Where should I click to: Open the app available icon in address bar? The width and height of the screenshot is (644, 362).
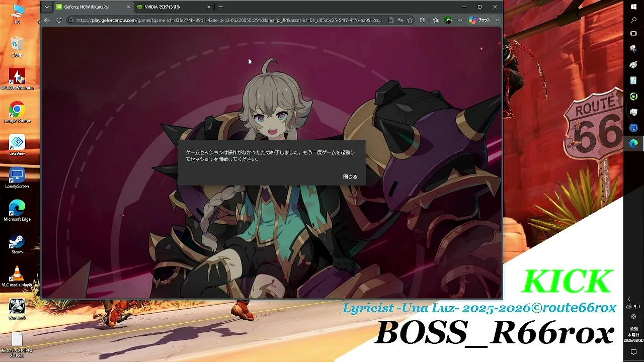pyautogui.click(x=391, y=20)
